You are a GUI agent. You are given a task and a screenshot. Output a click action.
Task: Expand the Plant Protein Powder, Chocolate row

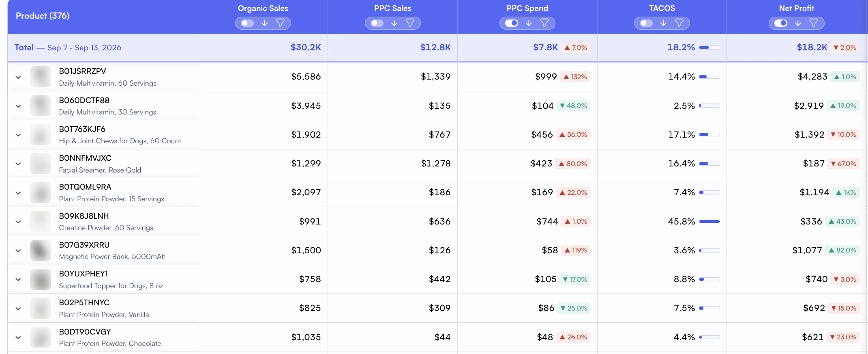point(18,337)
